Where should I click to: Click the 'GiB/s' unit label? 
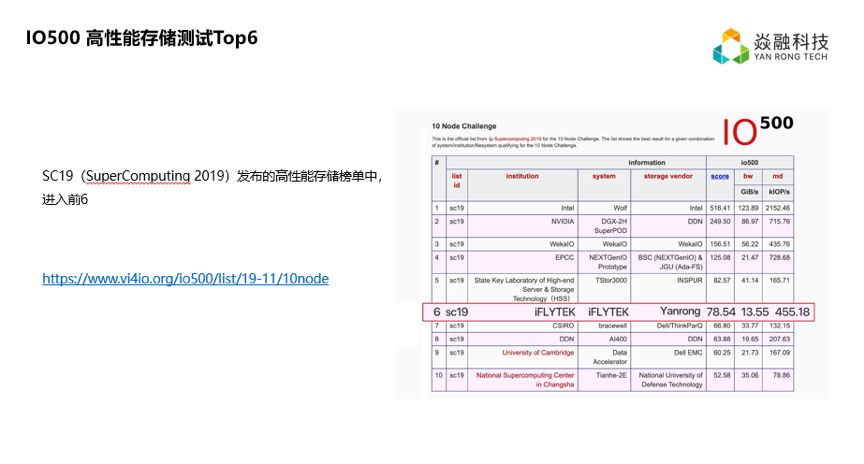tap(749, 192)
